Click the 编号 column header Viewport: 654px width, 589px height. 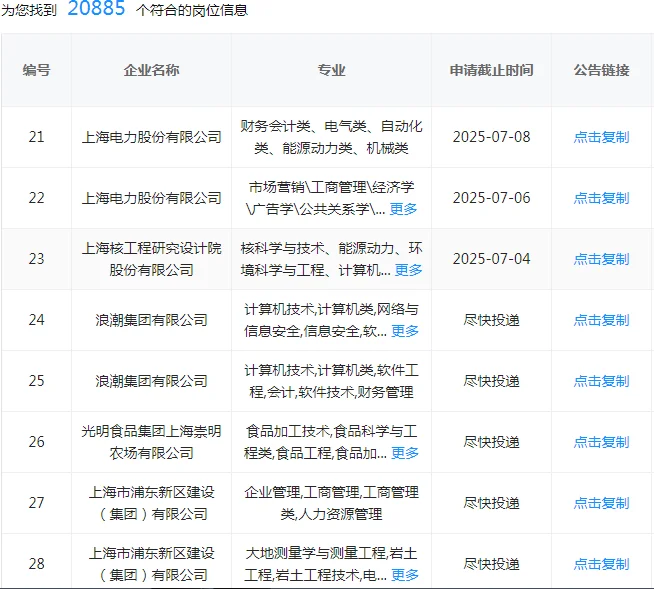coord(36,70)
